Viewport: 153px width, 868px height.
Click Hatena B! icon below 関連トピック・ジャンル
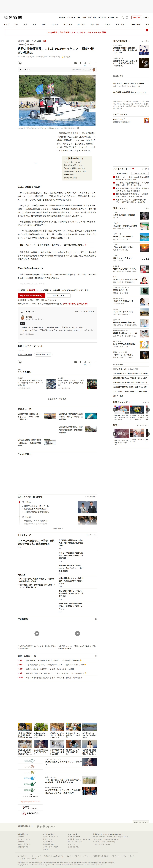(x=90, y=362)
